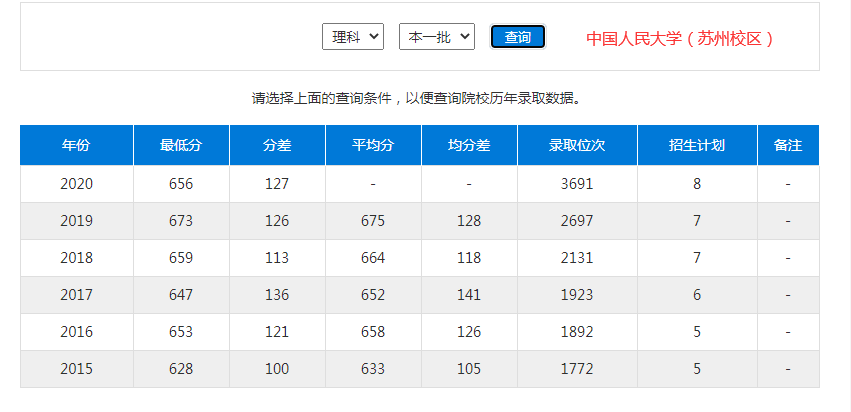
Task: Select the 2020 year cell
Action: coord(77,184)
